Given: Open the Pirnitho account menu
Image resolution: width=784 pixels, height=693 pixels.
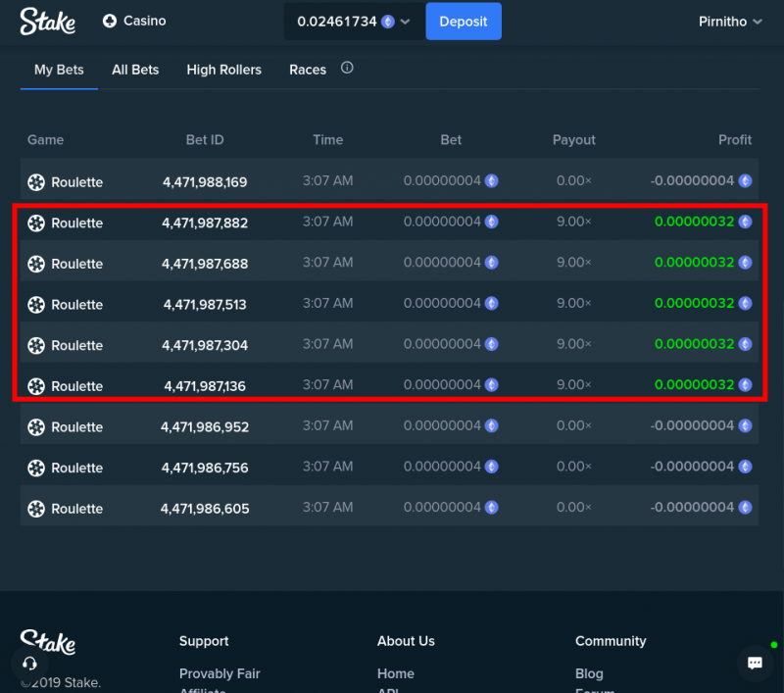Looking at the screenshot, I should [x=729, y=22].
